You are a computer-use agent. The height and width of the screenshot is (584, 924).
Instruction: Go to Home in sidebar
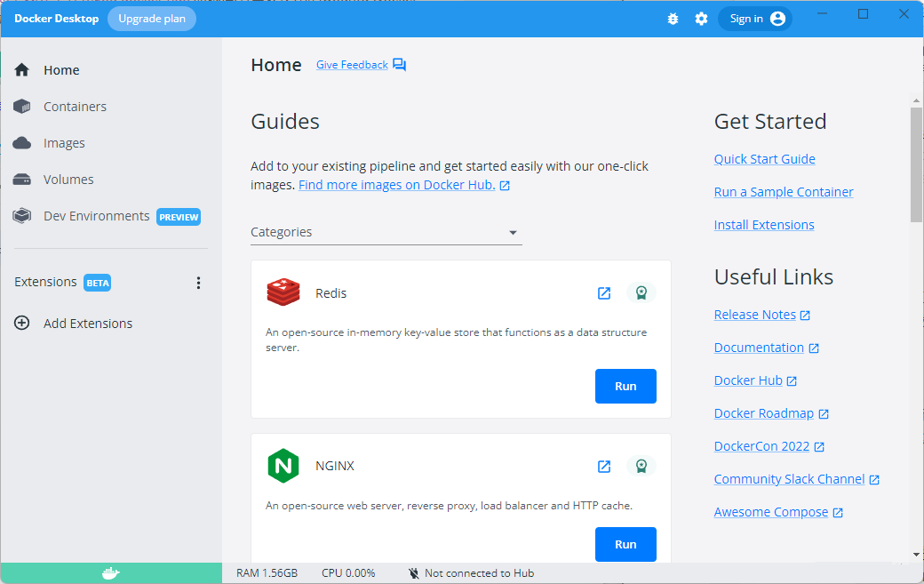click(x=61, y=70)
